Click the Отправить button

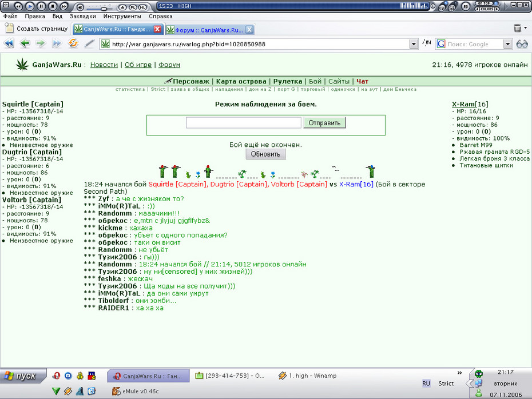pyautogui.click(x=324, y=123)
